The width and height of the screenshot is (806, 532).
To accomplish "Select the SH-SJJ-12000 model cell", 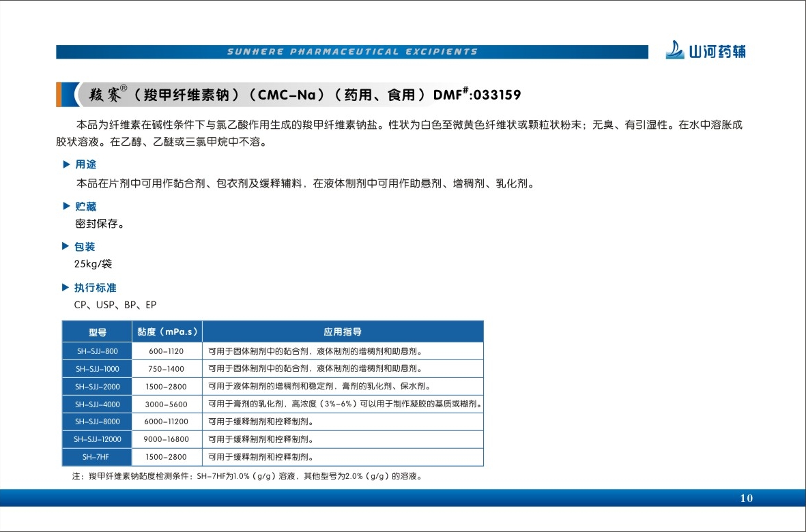I will [x=97, y=439].
